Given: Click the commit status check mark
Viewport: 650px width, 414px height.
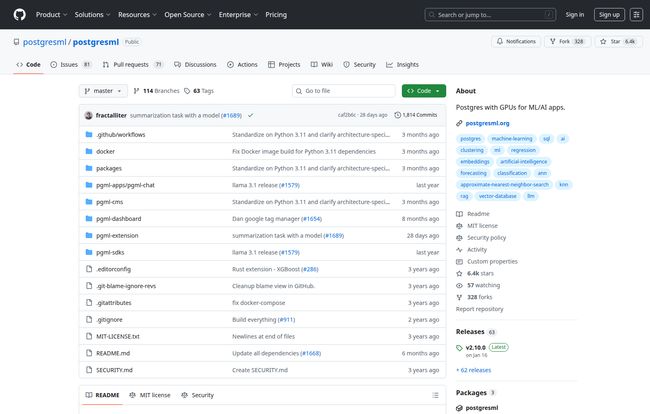Looking at the screenshot, I should point(250,115).
